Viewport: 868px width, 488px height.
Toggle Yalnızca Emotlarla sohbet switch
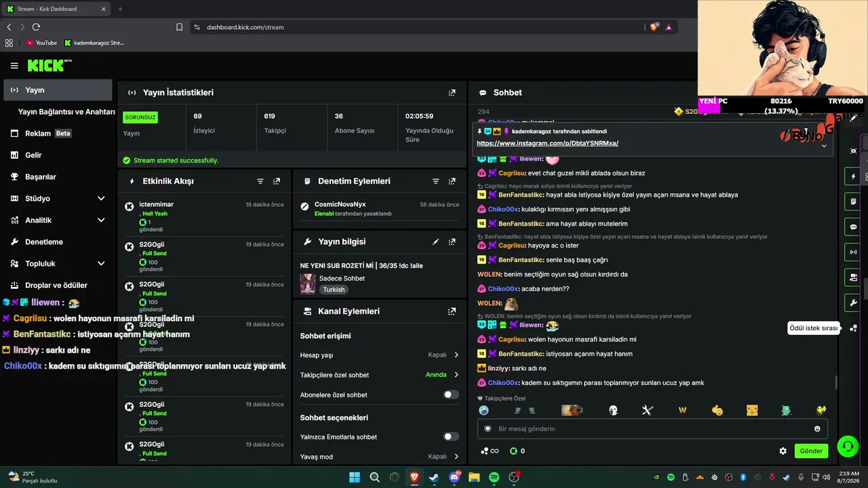(x=451, y=437)
